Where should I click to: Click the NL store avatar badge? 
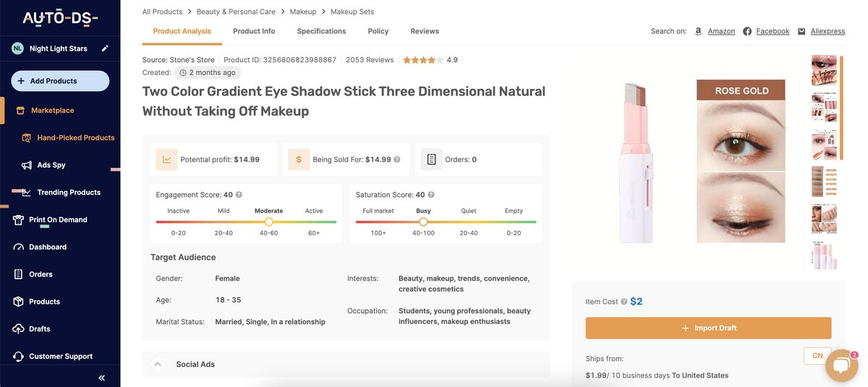point(17,48)
